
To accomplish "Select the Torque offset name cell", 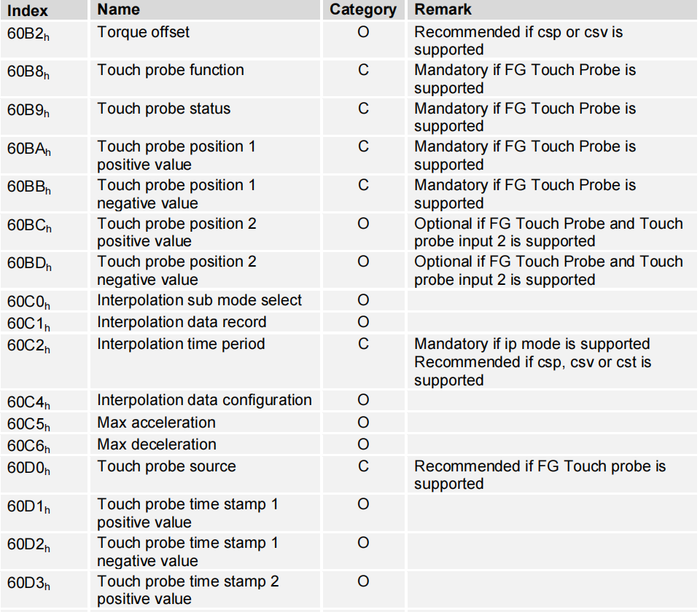I will coord(144,32).
